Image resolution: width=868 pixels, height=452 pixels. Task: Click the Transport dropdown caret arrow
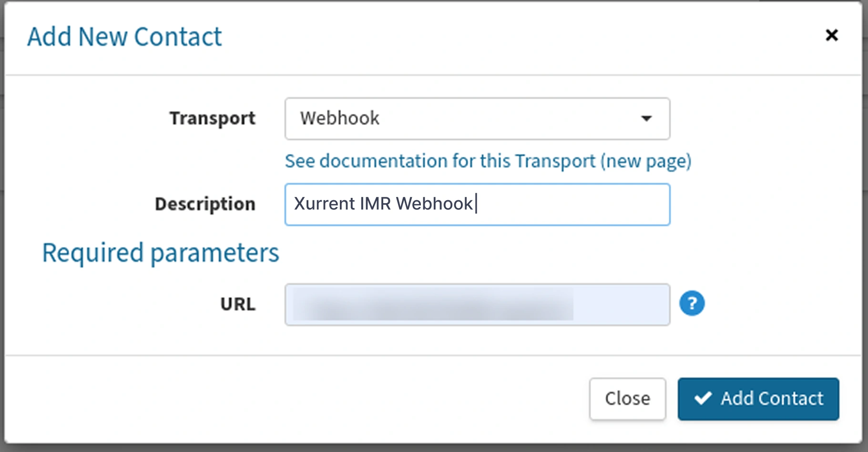pyautogui.click(x=646, y=119)
